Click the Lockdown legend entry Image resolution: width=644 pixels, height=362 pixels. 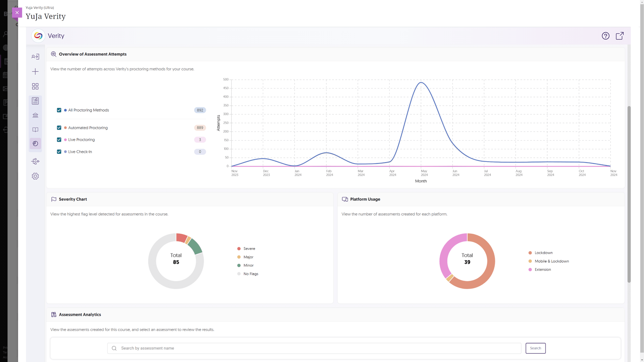[540, 253]
